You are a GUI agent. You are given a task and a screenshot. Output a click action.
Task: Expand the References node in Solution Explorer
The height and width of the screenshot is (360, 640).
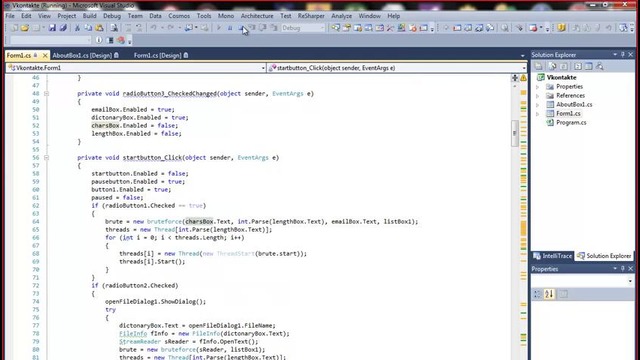(x=538, y=96)
